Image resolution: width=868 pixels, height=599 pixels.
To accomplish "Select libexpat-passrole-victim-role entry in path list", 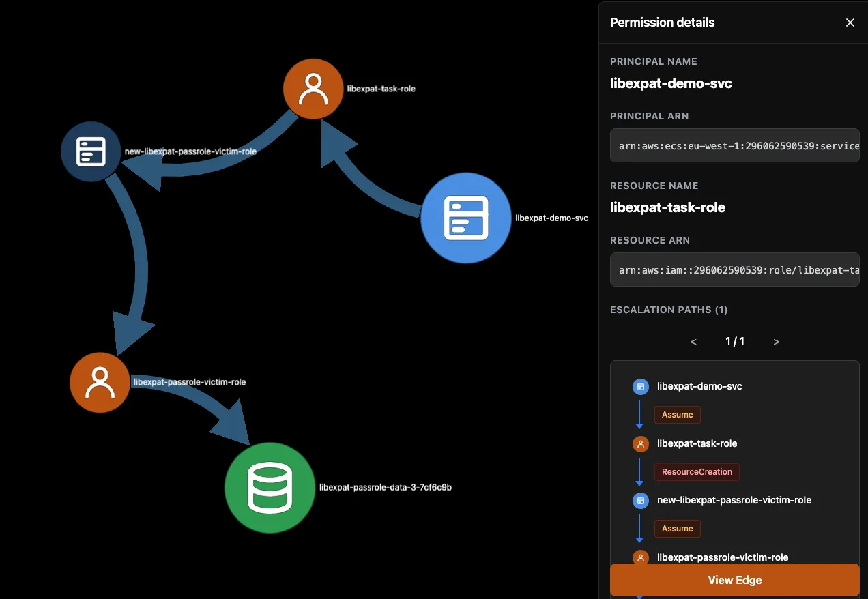I will 722,557.
